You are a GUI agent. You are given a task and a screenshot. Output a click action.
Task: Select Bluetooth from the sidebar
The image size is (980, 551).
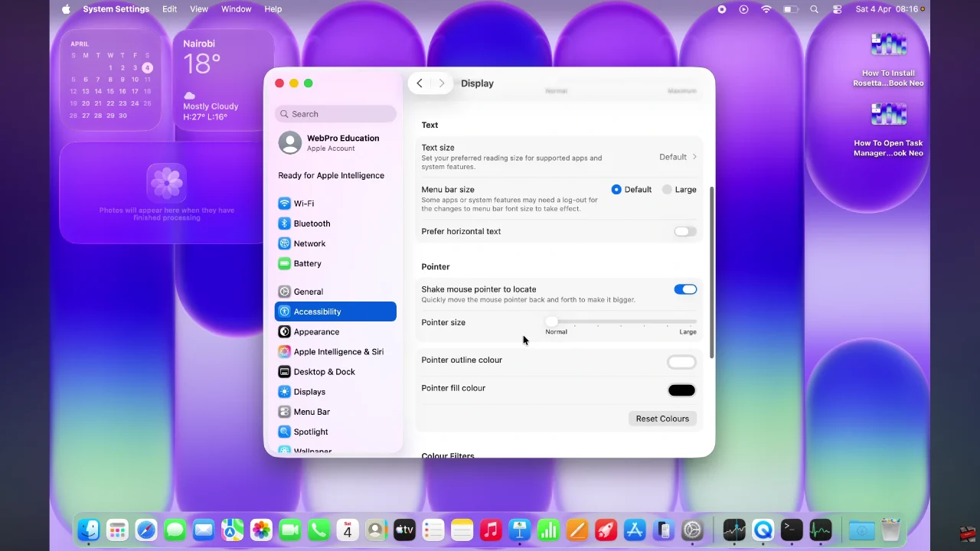[312, 223]
